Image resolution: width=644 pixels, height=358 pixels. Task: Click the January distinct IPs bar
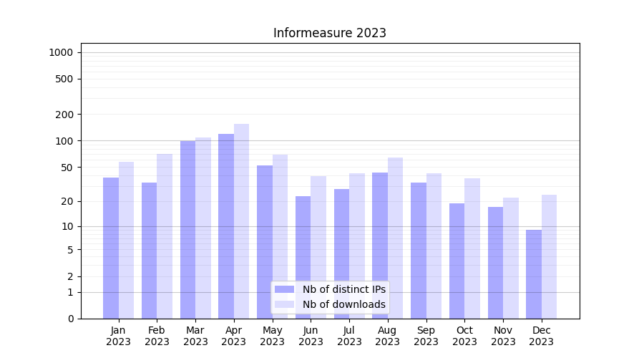click(111, 248)
